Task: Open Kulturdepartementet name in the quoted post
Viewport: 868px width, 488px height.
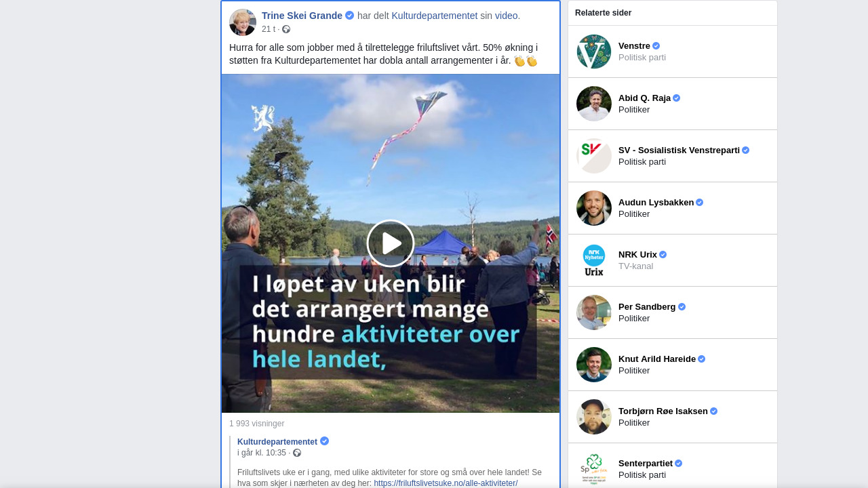Action: (x=277, y=442)
